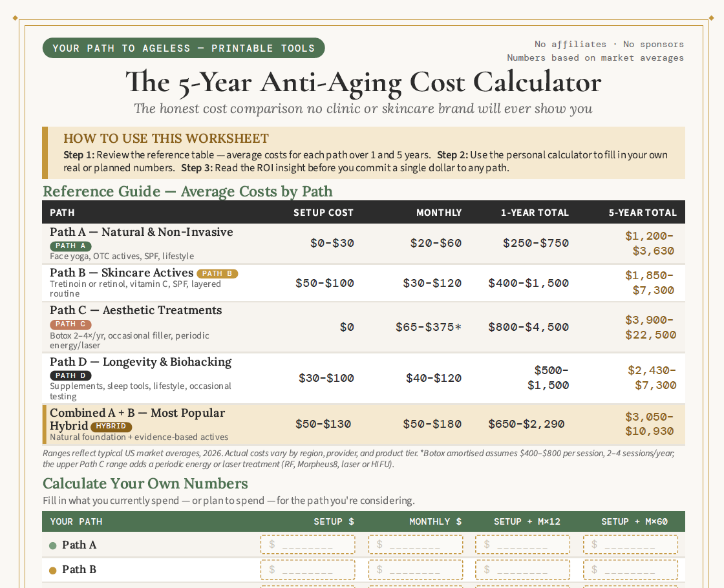The height and width of the screenshot is (588, 724).
Task: Click the 'PATH' reference table header
Action: 62,213
